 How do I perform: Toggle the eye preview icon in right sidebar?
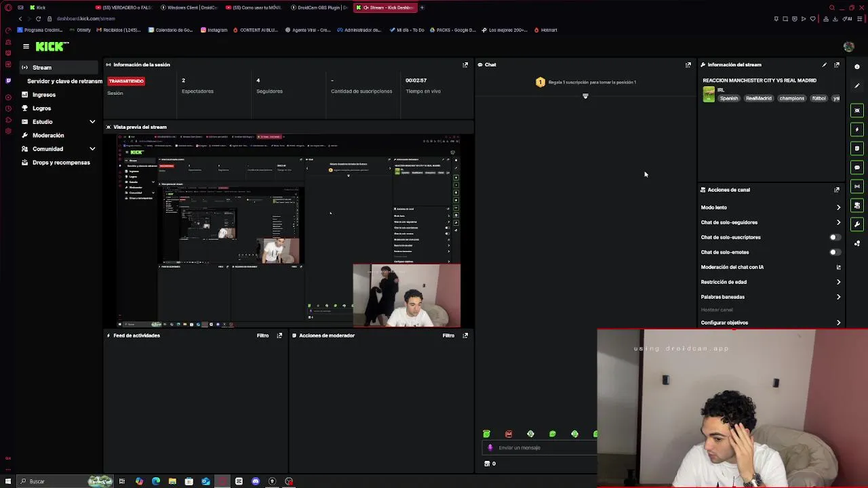[857, 110]
